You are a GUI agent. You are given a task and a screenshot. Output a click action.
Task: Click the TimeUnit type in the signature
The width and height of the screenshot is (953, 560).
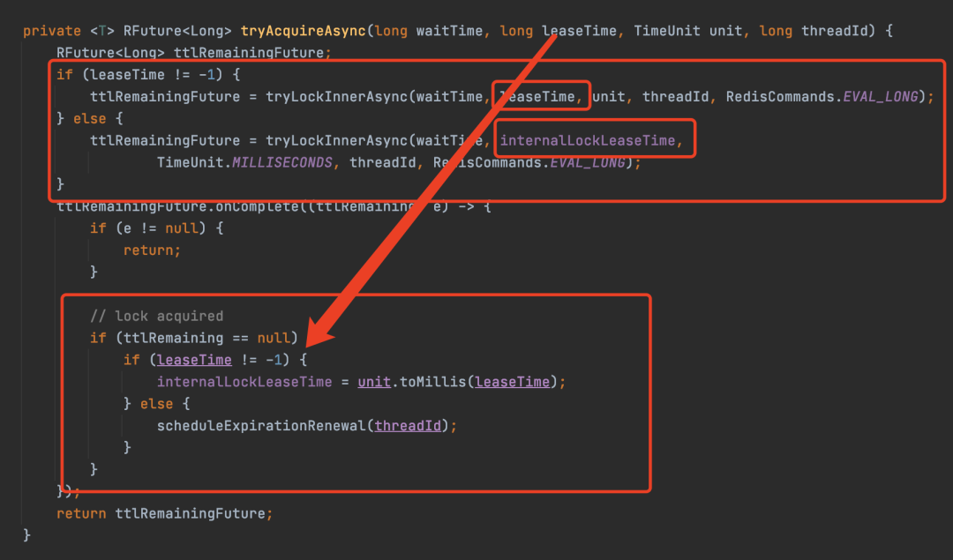667,31
